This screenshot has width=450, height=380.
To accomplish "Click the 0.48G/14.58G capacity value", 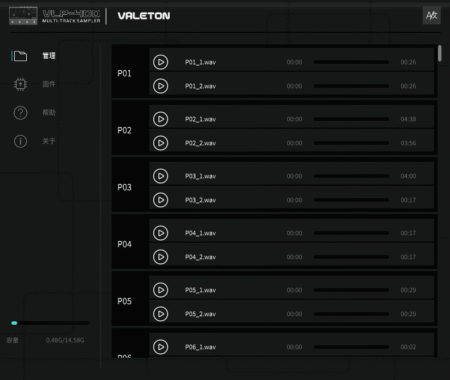I will (65, 340).
